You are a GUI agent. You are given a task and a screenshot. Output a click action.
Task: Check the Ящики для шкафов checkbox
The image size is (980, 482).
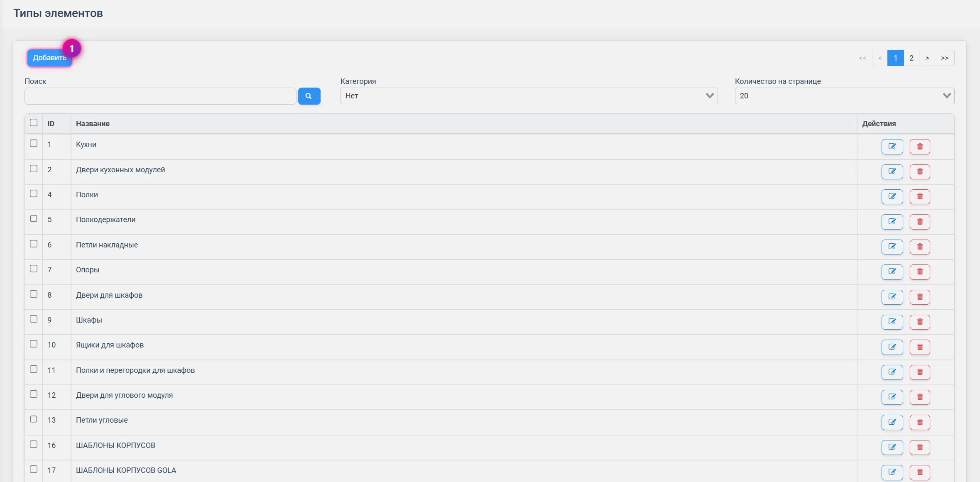point(34,344)
